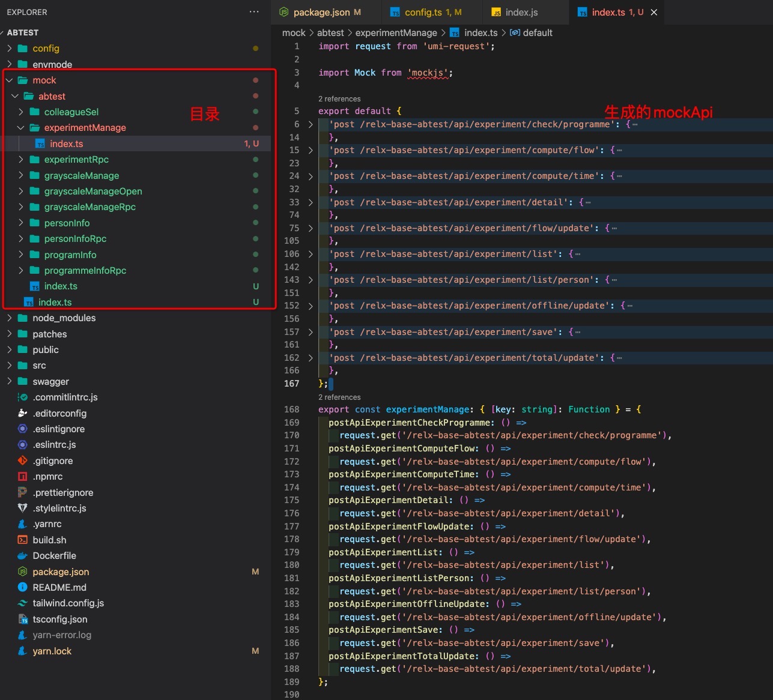Click the .stylelintrc.js stylelint icon
The height and width of the screenshot is (700, 773).
coord(23,508)
